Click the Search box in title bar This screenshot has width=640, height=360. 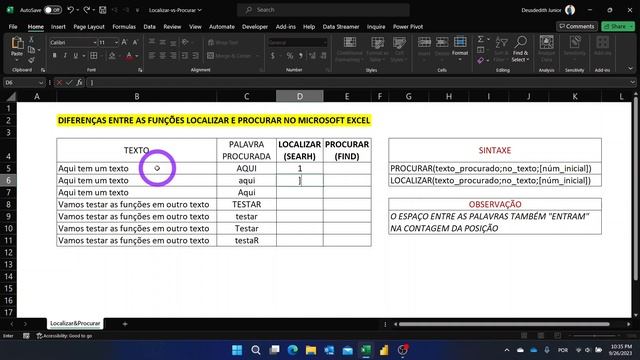323,10
